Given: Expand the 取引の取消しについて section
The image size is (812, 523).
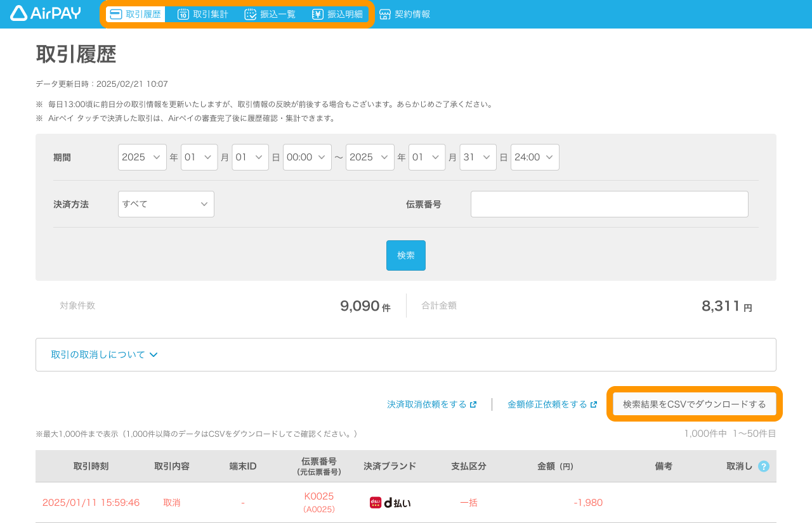Looking at the screenshot, I should pos(105,355).
